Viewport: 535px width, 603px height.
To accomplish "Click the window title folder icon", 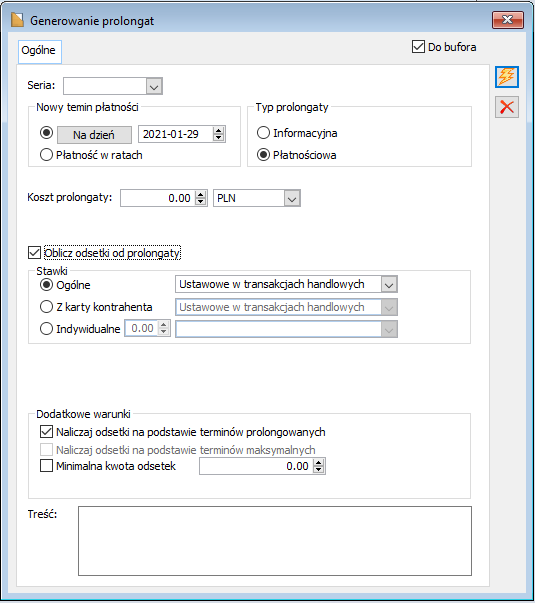I will [17, 20].
